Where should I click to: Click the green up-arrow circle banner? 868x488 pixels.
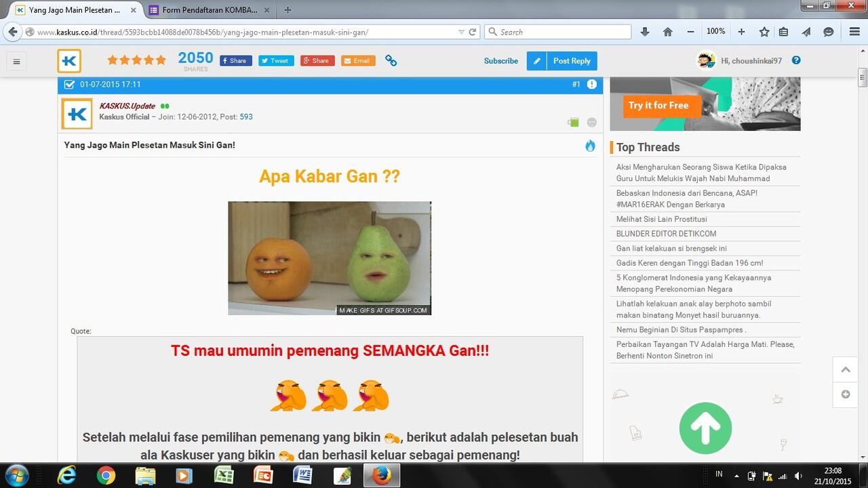tap(705, 428)
